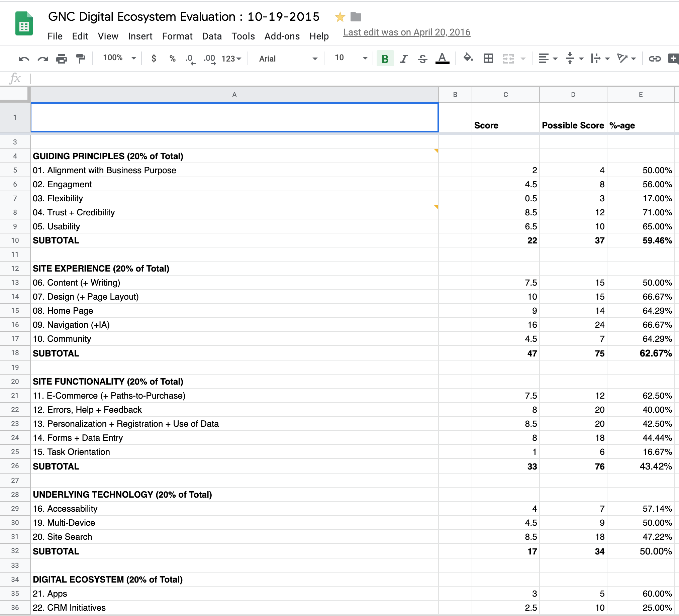Open the Format menu
This screenshot has width=679, height=616.
click(177, 36)
